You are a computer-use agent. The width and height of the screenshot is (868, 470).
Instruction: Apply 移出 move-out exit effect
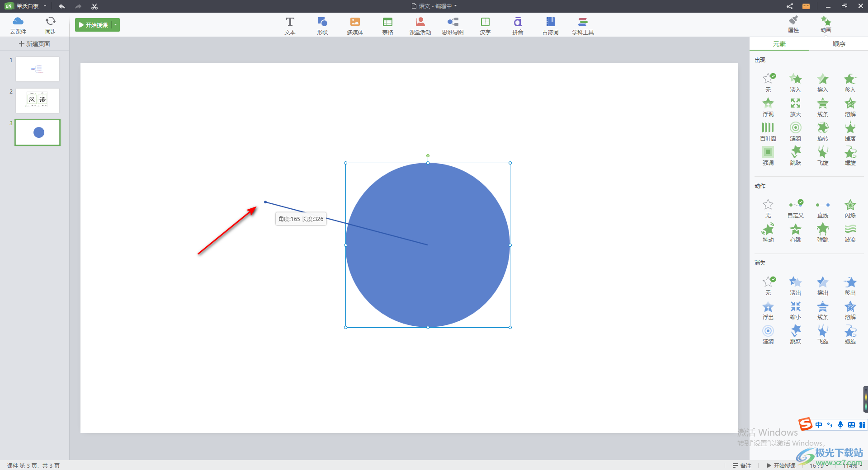pos(850,286)
